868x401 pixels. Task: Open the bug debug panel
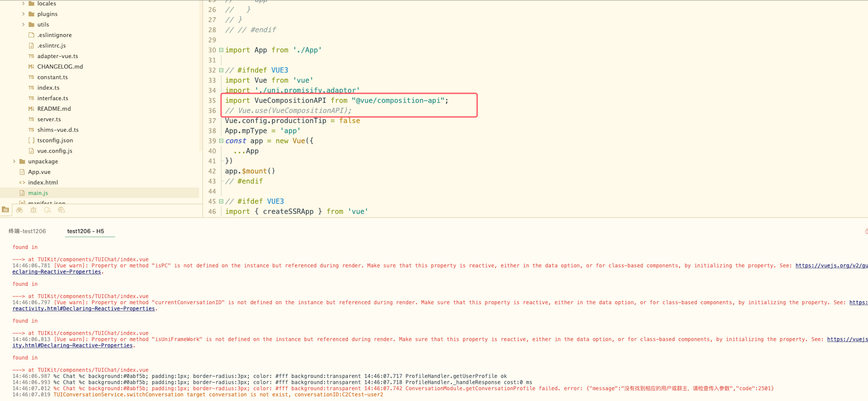(x=33, y=210)
